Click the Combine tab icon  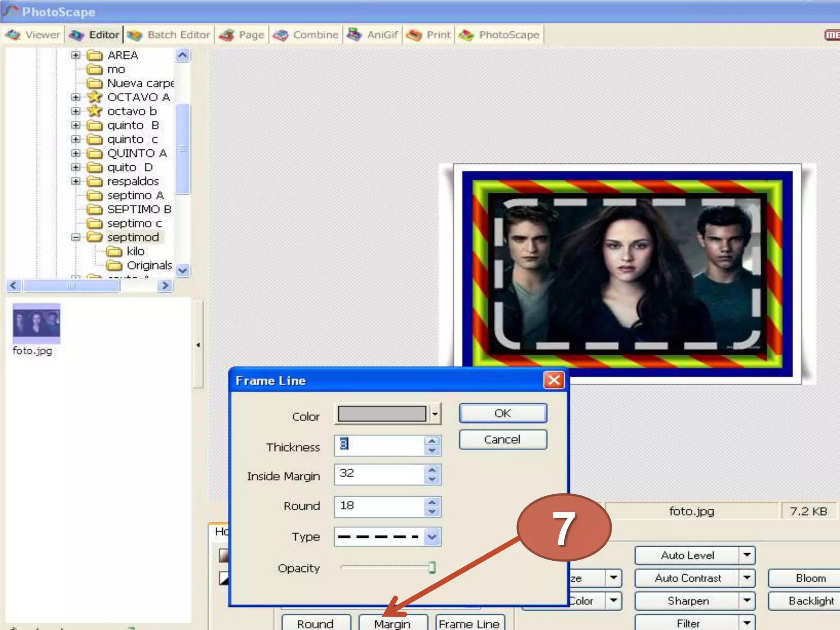[x=281, y=35]
